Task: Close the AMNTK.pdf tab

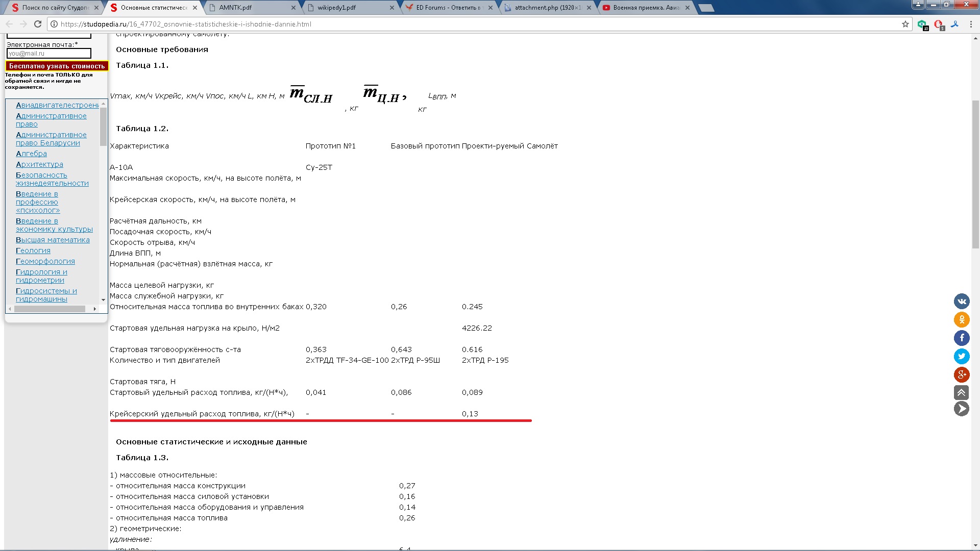Action: tap(293, 8)
